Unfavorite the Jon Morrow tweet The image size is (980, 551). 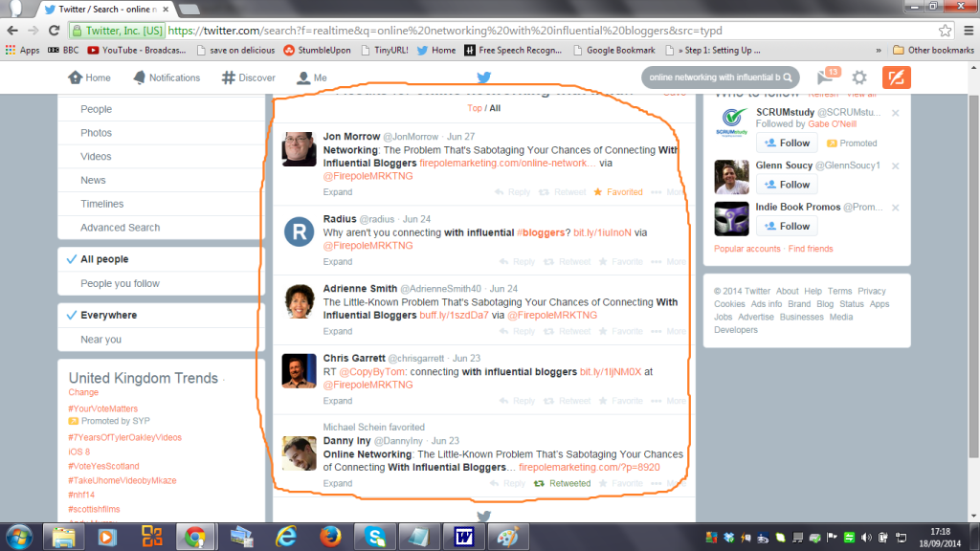[x=617, y=191]
